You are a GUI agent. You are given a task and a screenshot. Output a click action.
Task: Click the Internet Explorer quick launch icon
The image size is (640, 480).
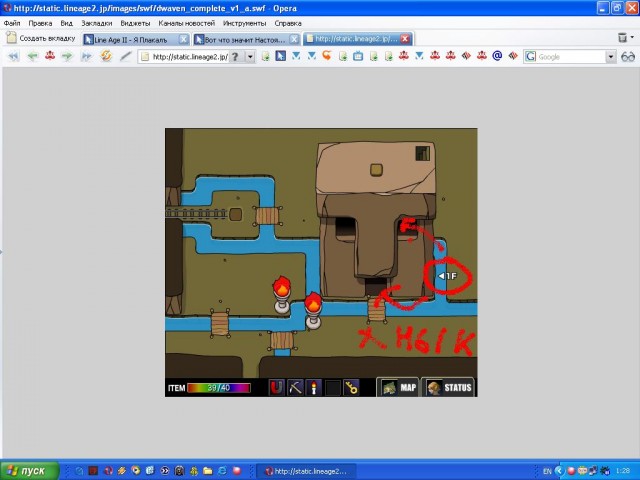point(222,471)
